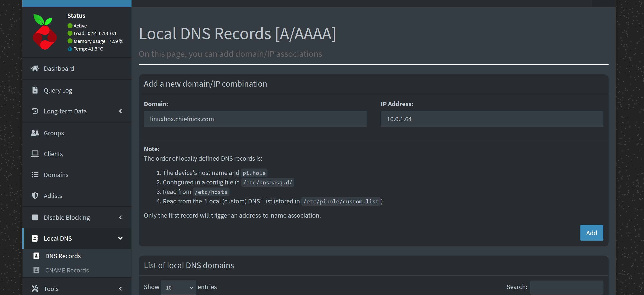
Task: Click the /etc/pihole/custom.list path text
Action: [341, 201]
